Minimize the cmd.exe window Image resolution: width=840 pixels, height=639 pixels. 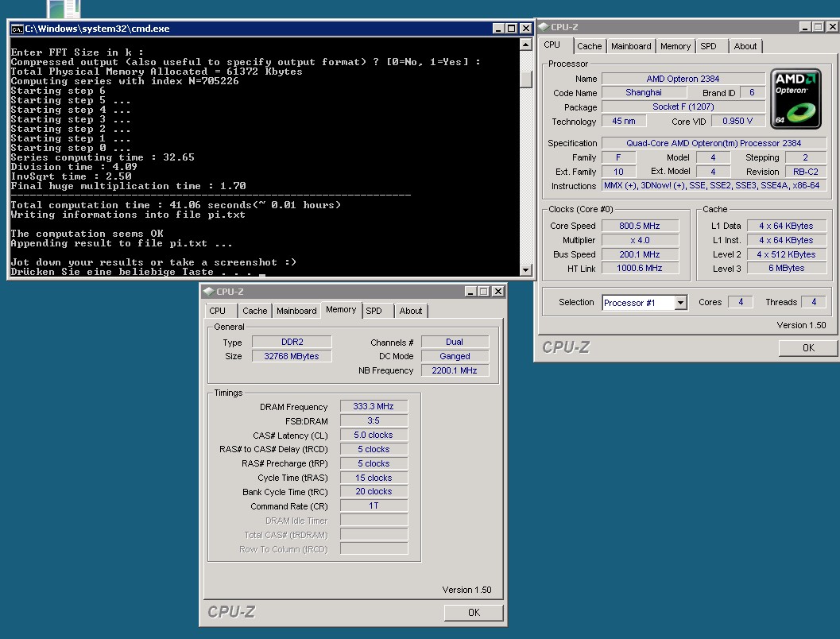[498, 29]
